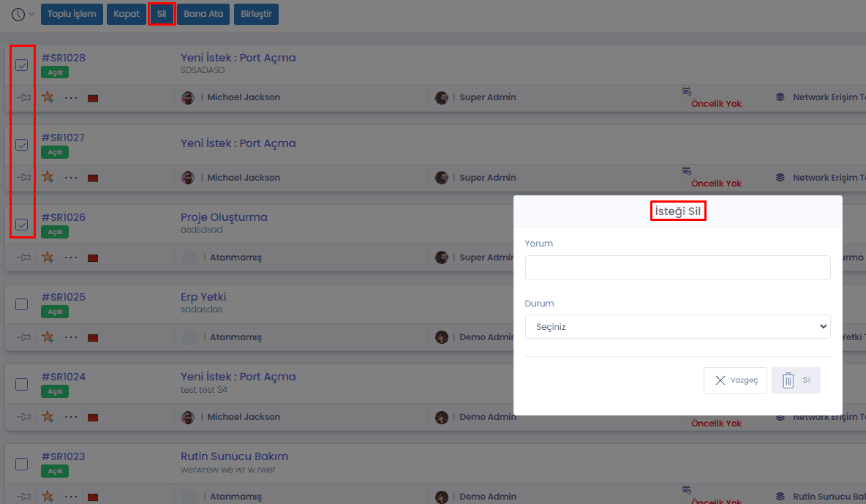Star the SR1027 request as favorite

48,178
